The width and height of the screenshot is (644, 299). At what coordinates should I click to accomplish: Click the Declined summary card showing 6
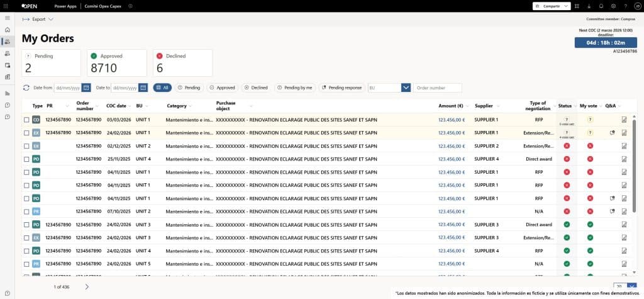pos(183,63)
